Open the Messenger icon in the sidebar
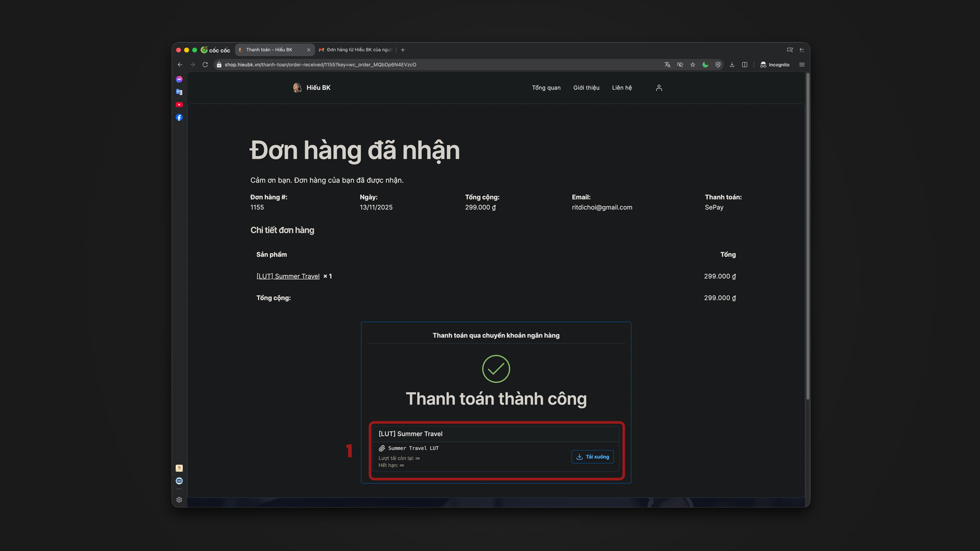This screenshot has width=980, height=551. click(179, 80)
